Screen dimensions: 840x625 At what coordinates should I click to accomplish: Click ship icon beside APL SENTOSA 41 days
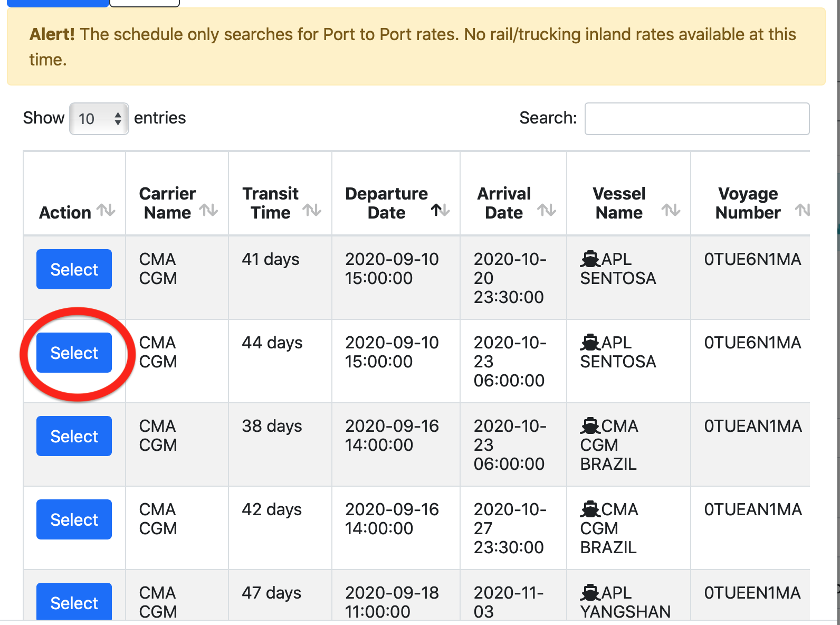point(590,259)
